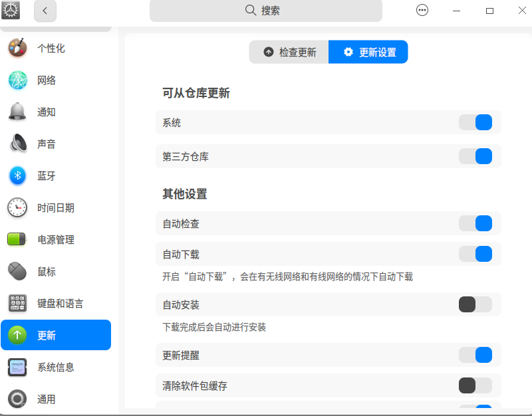Click the magnifier icon in search bar

click(251, 10)
